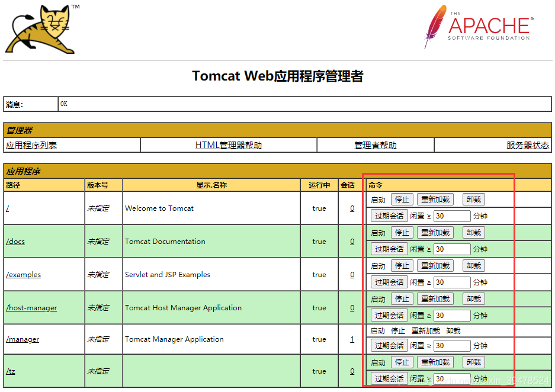The width and height of the screenshot is (555, 392).
Task: Click the Tomcat Documentation display name
Action: 165,242
